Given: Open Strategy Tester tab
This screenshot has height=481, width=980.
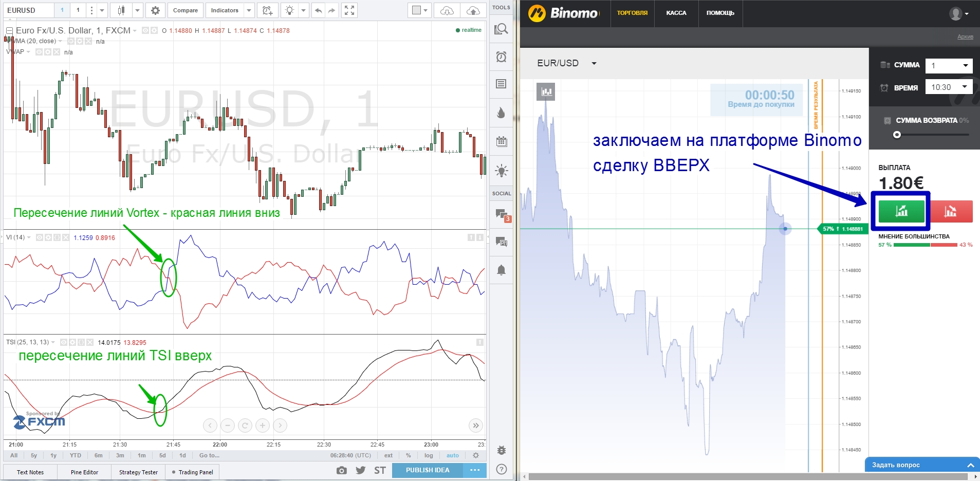Looking at the screenshot, I should (138, 472).
